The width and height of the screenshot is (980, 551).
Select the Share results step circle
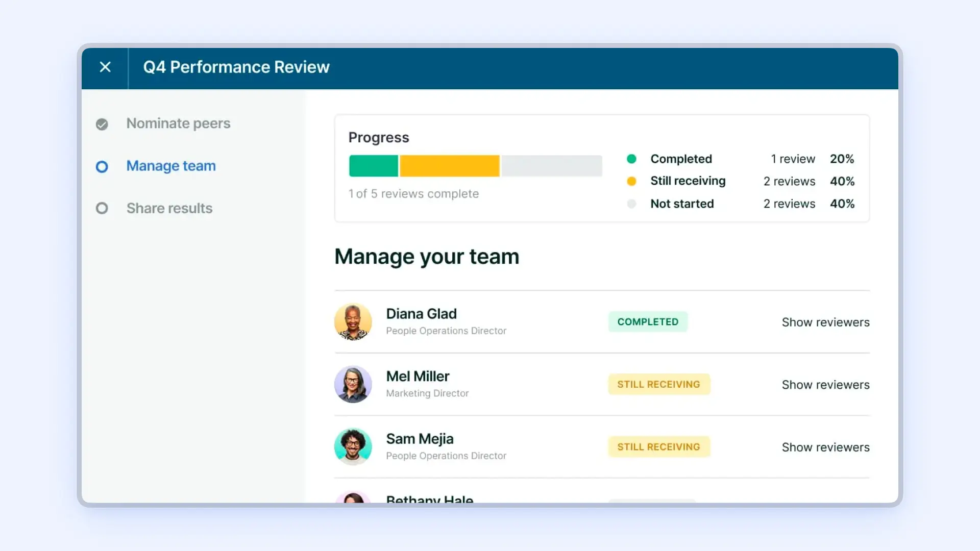[x=102, y=208]
